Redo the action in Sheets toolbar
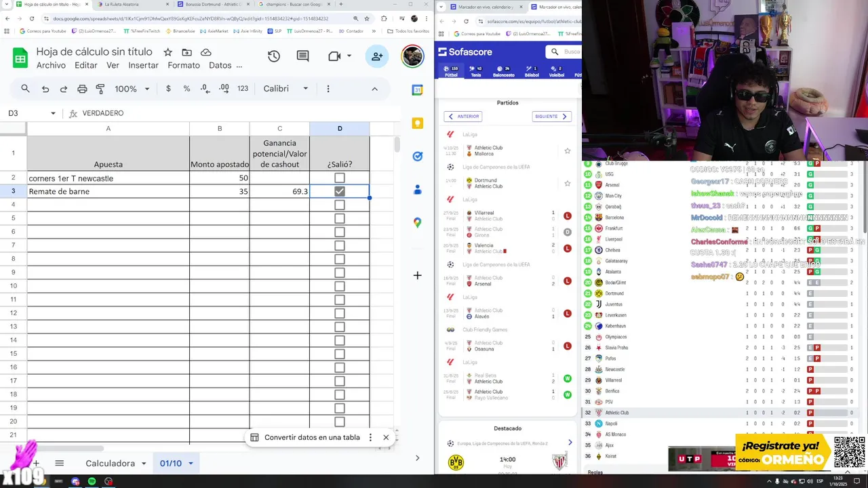Screen dimensions: 868x488 click(64, 89)
